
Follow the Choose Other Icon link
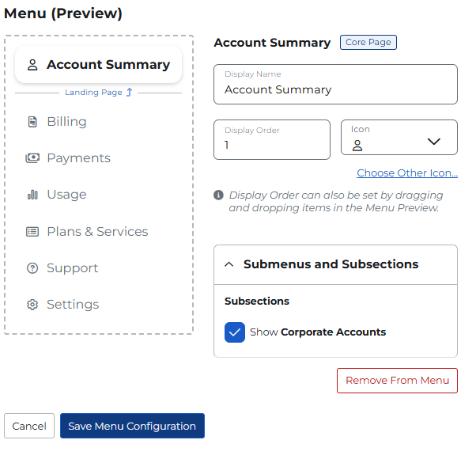coord(406,173)
